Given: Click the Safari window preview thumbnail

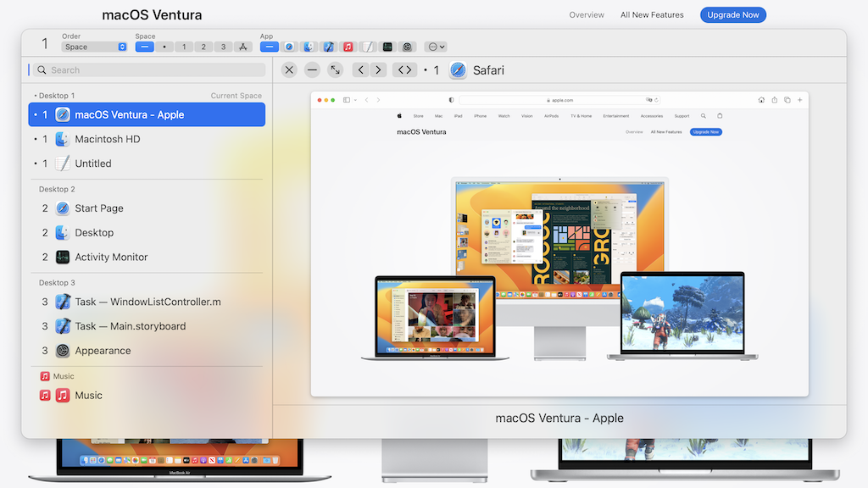Looking at the screenshot, I should [559, 244].
